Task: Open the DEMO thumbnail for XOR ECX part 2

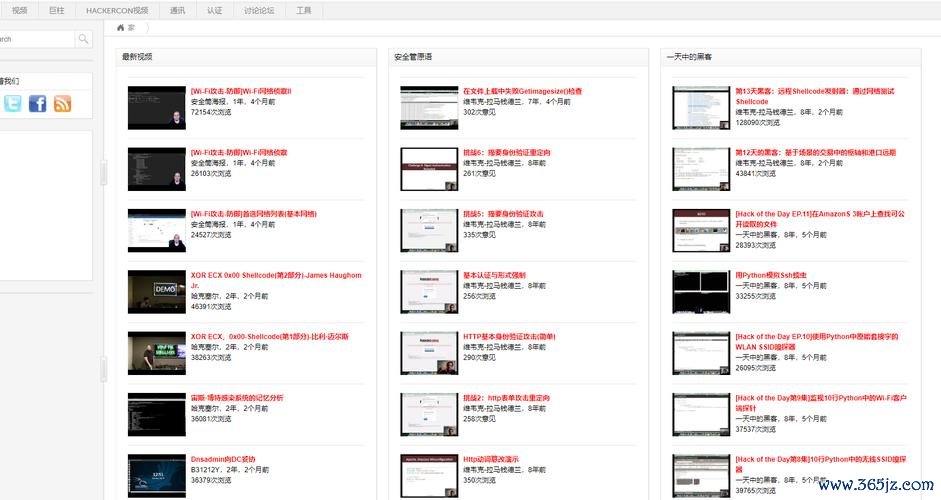Action: click(x=157, y=292)
